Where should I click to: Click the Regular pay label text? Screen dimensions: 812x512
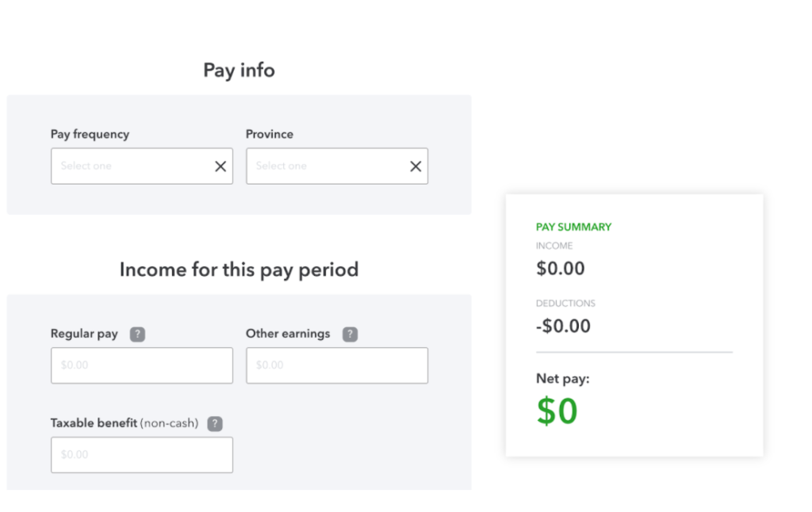point(84,334)
